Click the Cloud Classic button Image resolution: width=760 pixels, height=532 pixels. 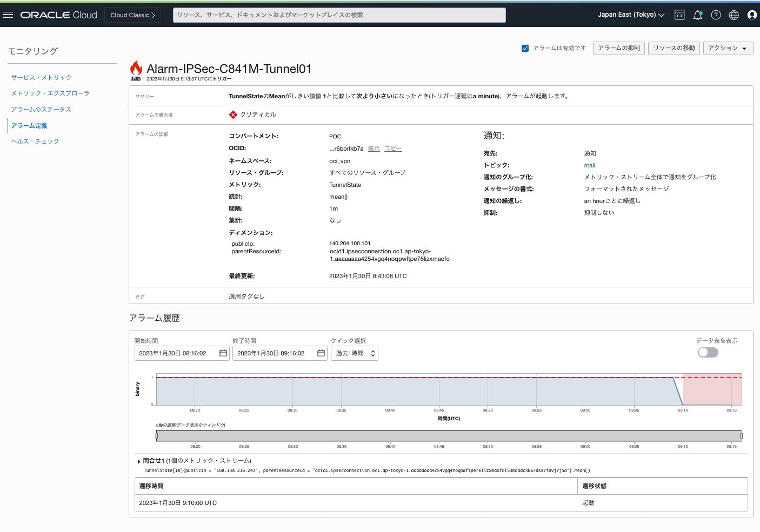pos(132,15)
